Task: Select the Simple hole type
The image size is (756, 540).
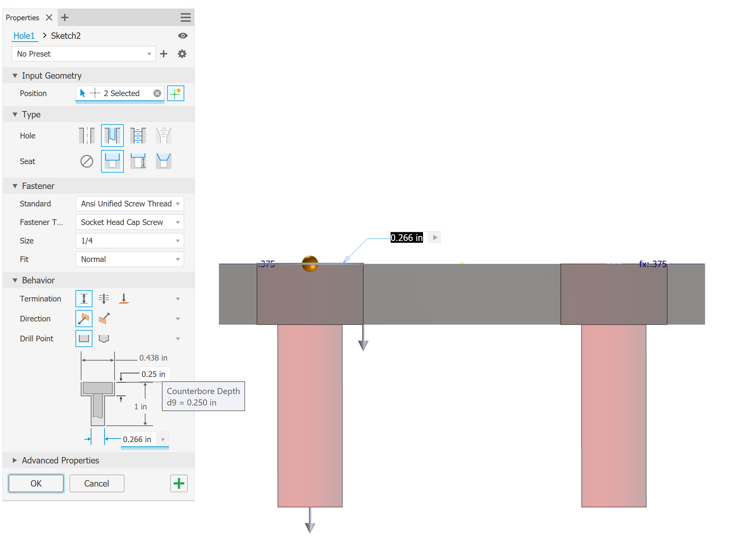Action: point(86,135)
